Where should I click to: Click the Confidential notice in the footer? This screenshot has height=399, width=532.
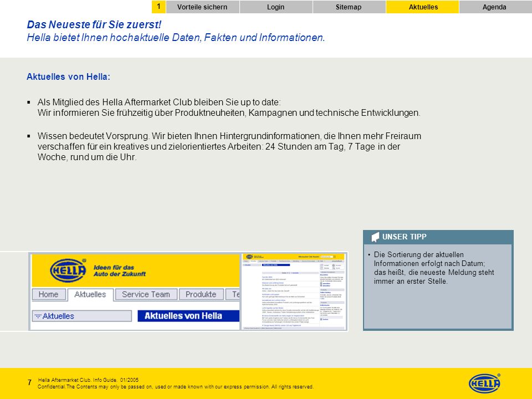point(176,387)
